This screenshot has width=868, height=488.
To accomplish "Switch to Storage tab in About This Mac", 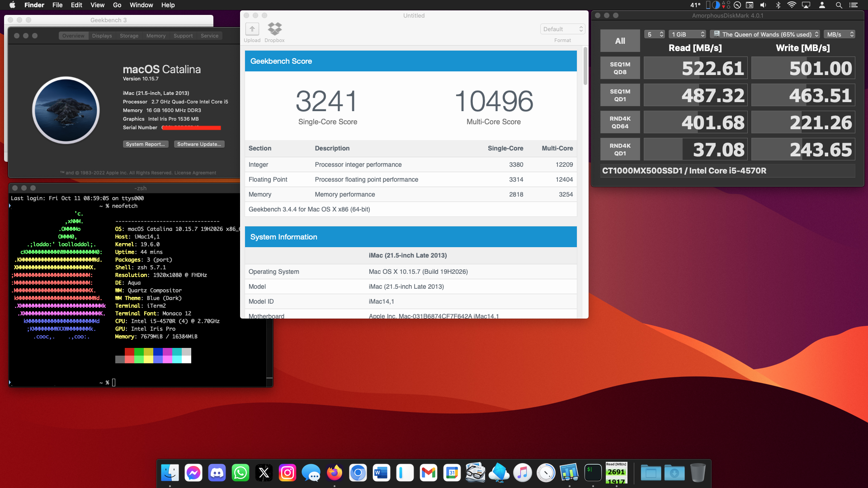I will [x=129, y=36].
